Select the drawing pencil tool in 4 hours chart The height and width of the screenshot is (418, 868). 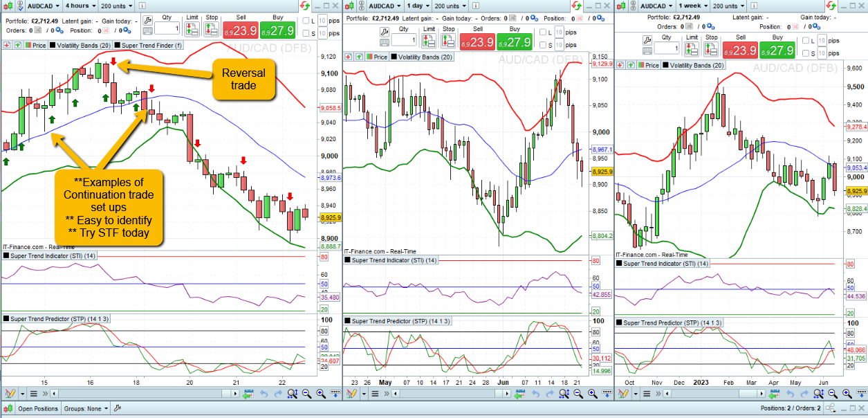click(10, 394)
